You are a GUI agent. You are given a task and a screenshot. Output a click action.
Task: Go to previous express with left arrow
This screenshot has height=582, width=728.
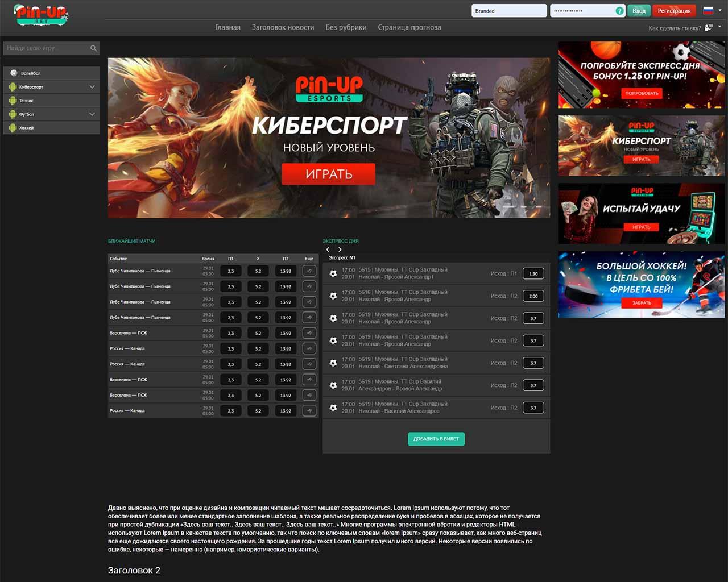[x=328, y=250]
